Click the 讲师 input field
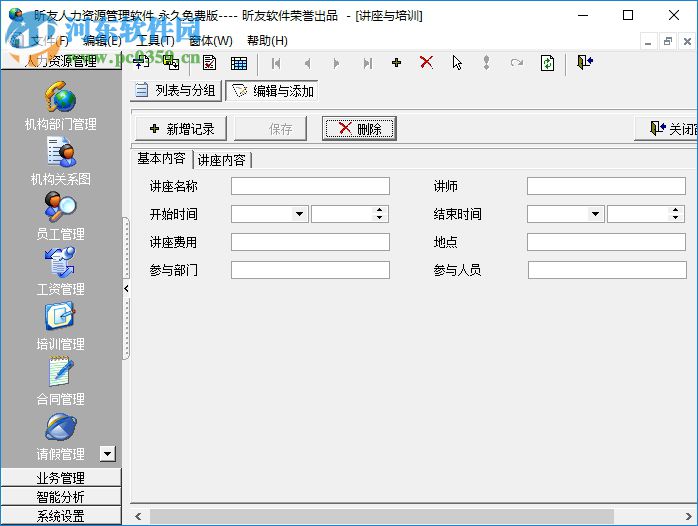This screenshot has width=698, height=526. tap(606, 186)
